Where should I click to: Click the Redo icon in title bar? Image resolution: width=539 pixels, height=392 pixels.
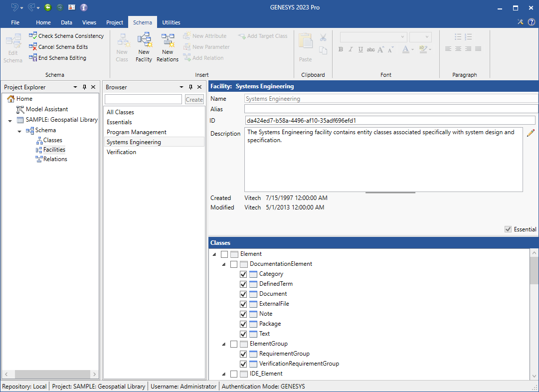(31, 7)
